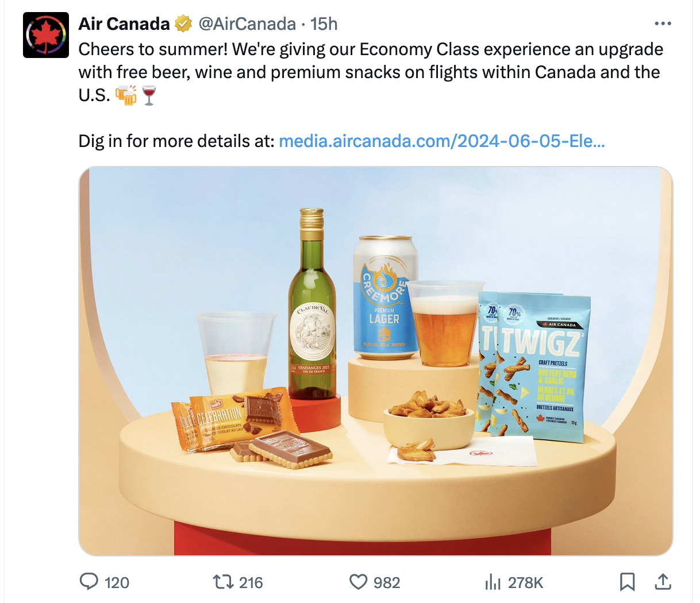Open the media.aircanada.com link
The image size is (700, 603).
pyautogui.click(x=441, y=141)
